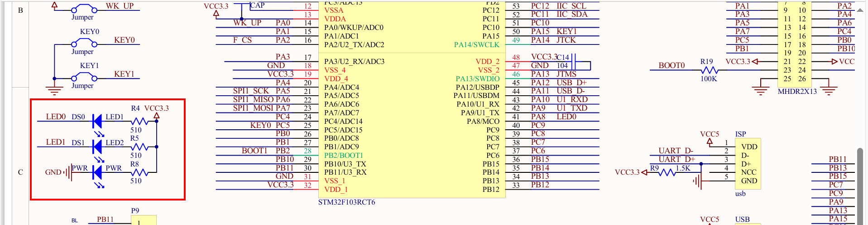Click the SPI1_MISO net label
The width and height of the screenshot is (868, 225).
[x=253, y=100]
